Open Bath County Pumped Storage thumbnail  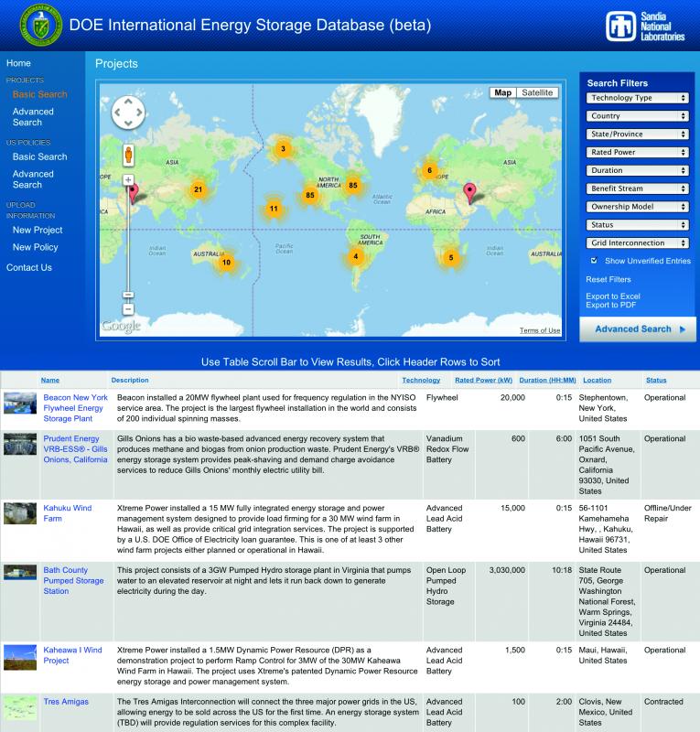(20, 573)
